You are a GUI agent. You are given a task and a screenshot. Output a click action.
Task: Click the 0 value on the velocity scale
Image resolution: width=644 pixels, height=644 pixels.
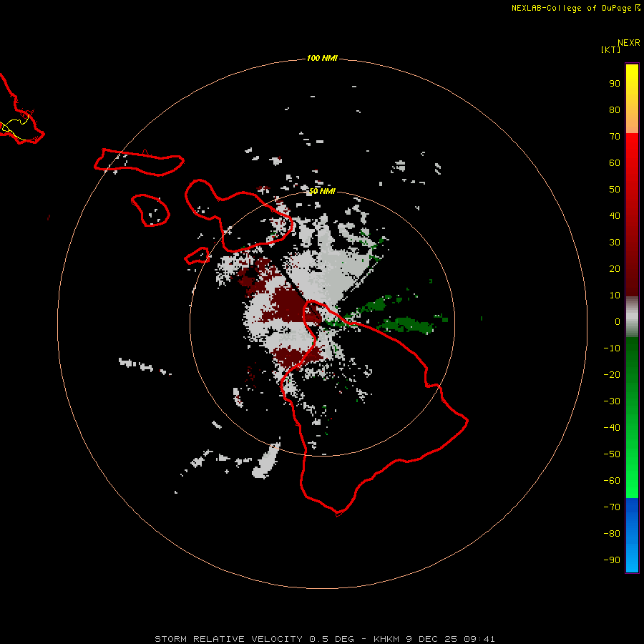click(x=618, y=322)
